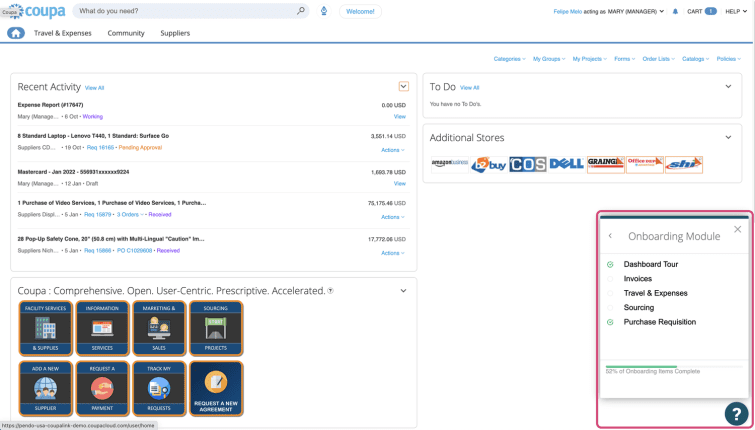Open the Office Depot store logo
Screen dimensions: 755x430
[x=645, y=164]
